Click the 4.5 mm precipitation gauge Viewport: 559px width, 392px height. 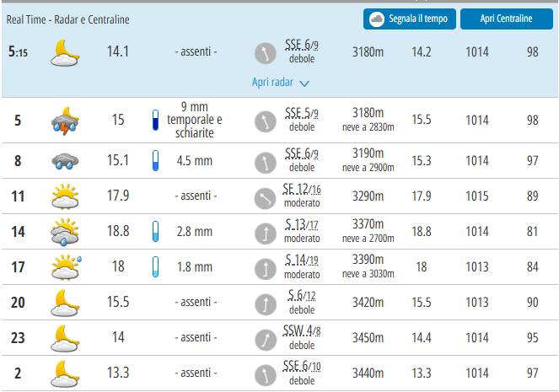coord(154,161)
